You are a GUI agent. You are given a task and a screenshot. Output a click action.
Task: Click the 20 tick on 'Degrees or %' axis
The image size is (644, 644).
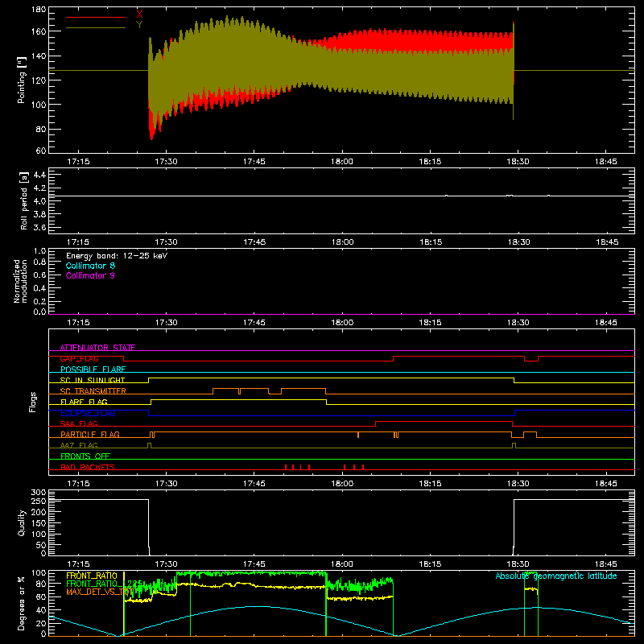tap(41, 623)
